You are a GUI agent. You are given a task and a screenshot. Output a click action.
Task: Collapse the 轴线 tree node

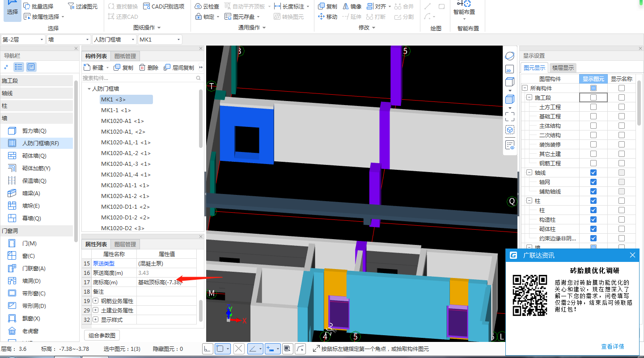tap(530, 173)
